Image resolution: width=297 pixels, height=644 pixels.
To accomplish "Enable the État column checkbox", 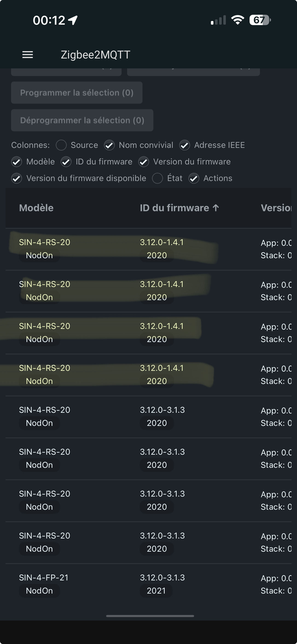I will pyautogui.click(x=157, y=178).
